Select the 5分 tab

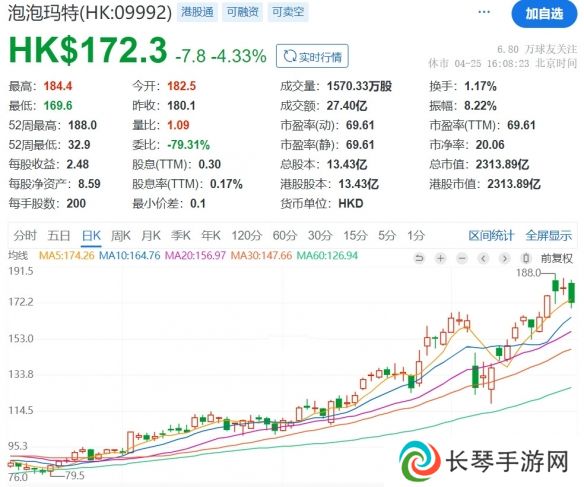pos(387,235)
